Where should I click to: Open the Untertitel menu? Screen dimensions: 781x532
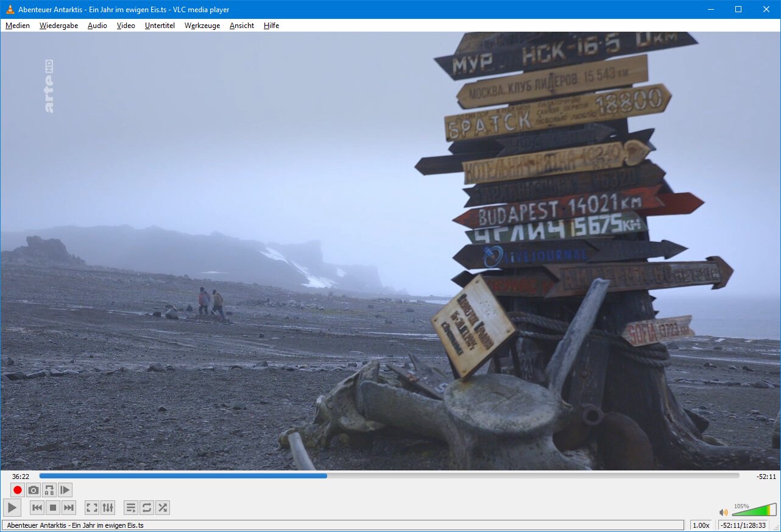(160, 26)
